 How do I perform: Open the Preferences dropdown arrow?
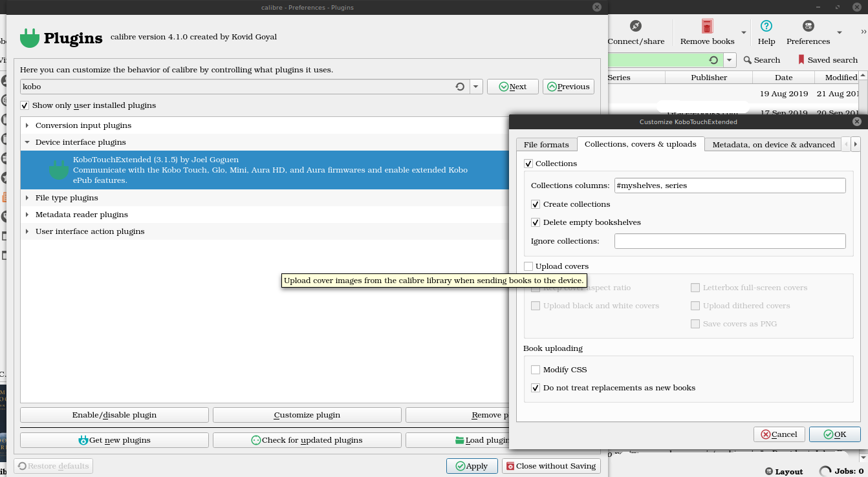click(x=839, y=32)
